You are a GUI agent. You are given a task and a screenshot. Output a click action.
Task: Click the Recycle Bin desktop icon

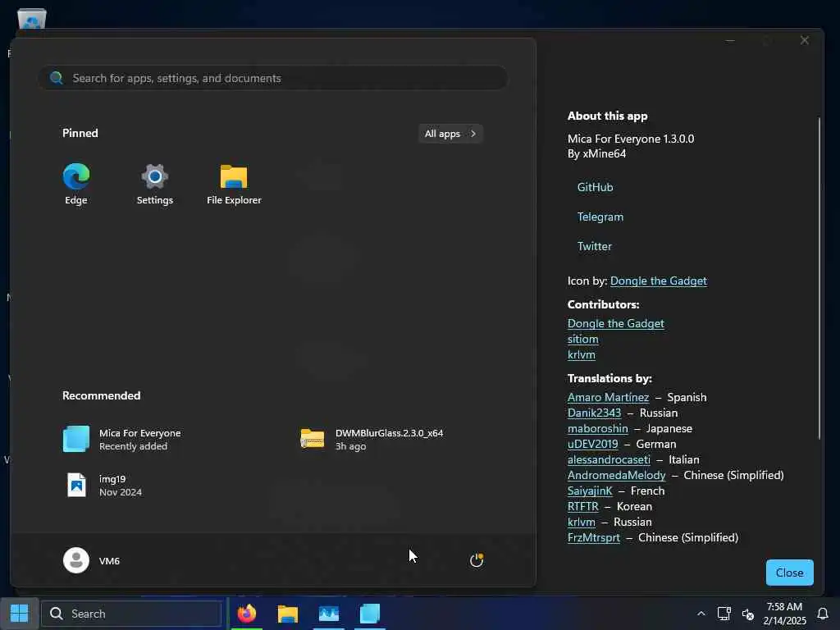click(x=32, y=18)
